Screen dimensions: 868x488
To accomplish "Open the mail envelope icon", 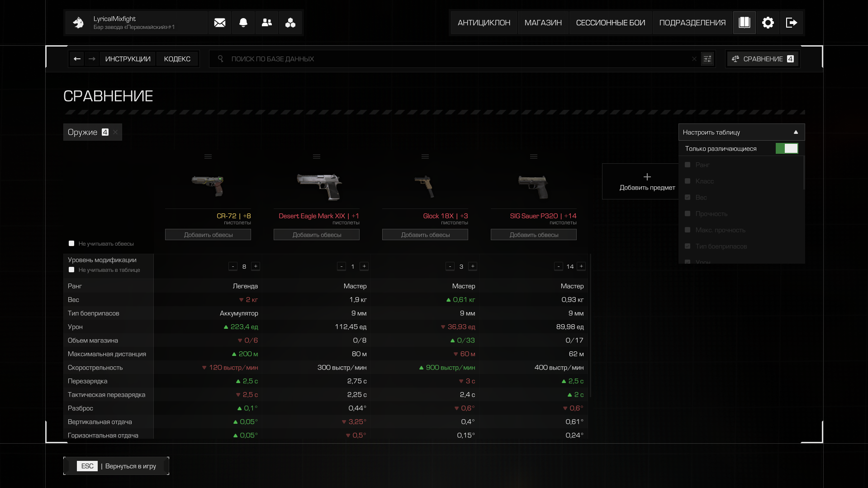I will coord(220,23).
